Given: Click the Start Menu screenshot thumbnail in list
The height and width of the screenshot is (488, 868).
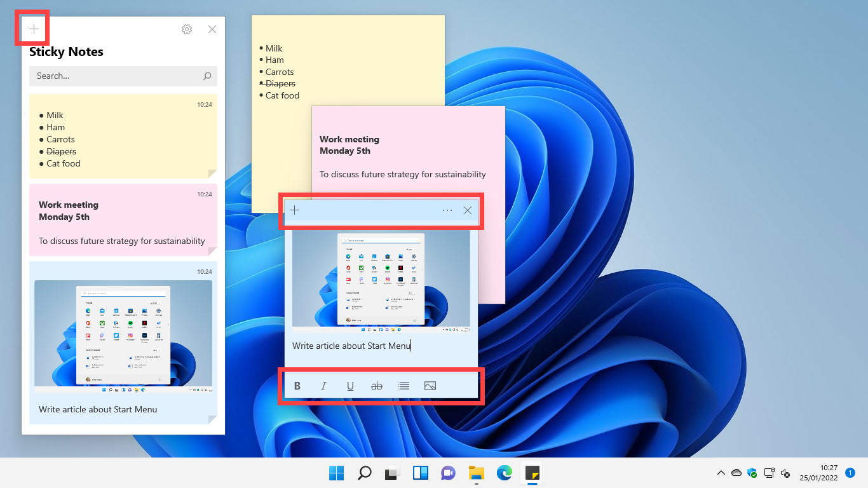Looking at the screenshot, I should 123,334.
